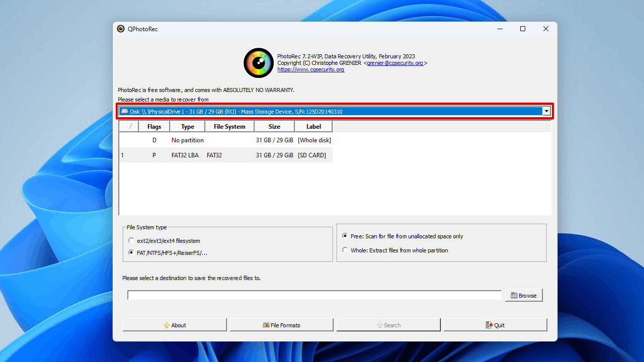Click the Quit button
Image resolution: width=644 pixels, height=362 pixels.
495,325
